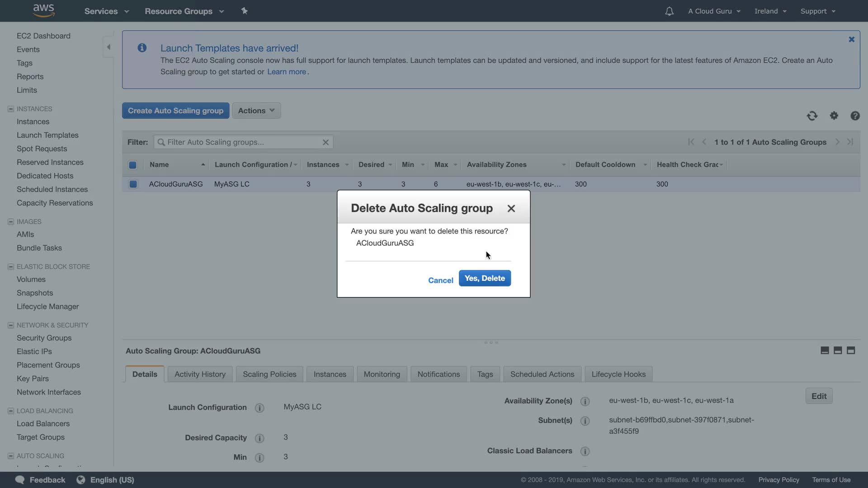The height and width of the screenshot is (488, 868).
Task: Switch to the Activity History tab
Action: click(200, 374)
